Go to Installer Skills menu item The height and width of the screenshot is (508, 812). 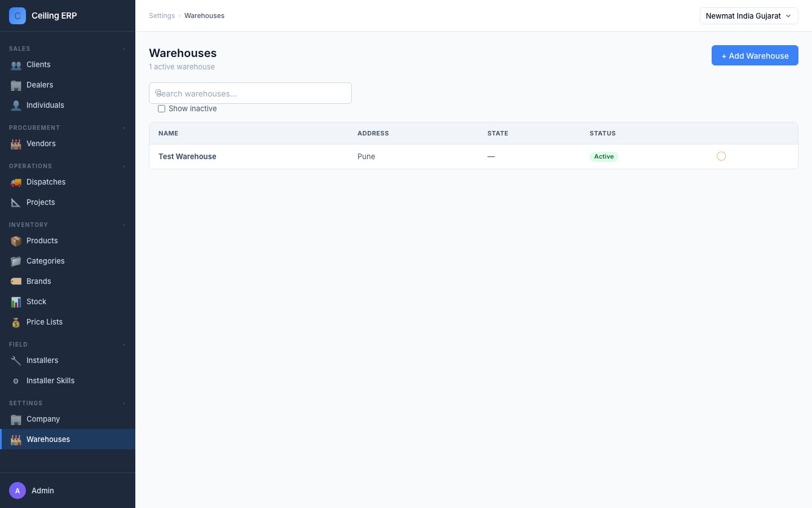(x=68, y=380)
